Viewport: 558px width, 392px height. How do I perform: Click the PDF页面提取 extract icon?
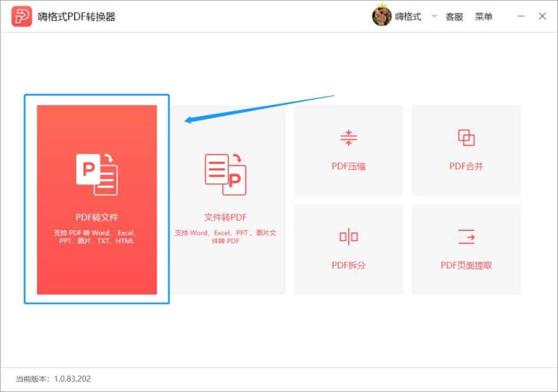[x=466, y=237]
